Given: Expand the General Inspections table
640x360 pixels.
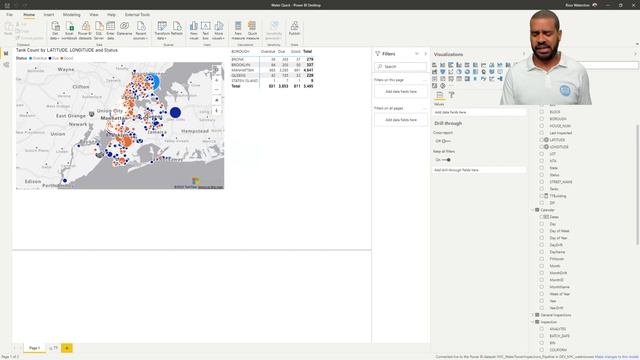Looking at the screenshot, I should (533, 315).
